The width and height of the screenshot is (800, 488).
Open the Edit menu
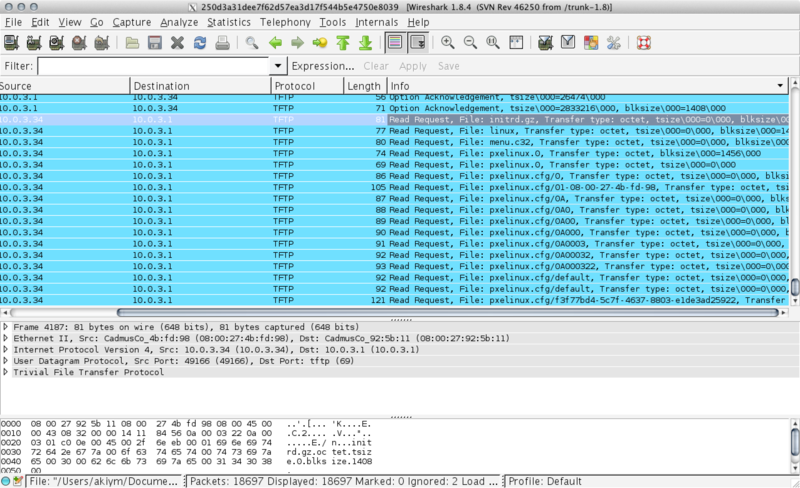(x=40, y=22)
